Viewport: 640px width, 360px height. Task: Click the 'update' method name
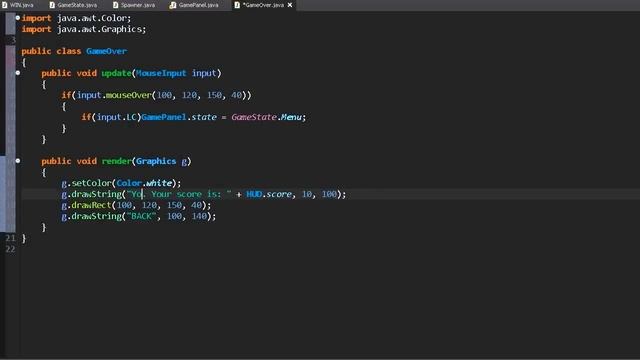pos(116,73)
